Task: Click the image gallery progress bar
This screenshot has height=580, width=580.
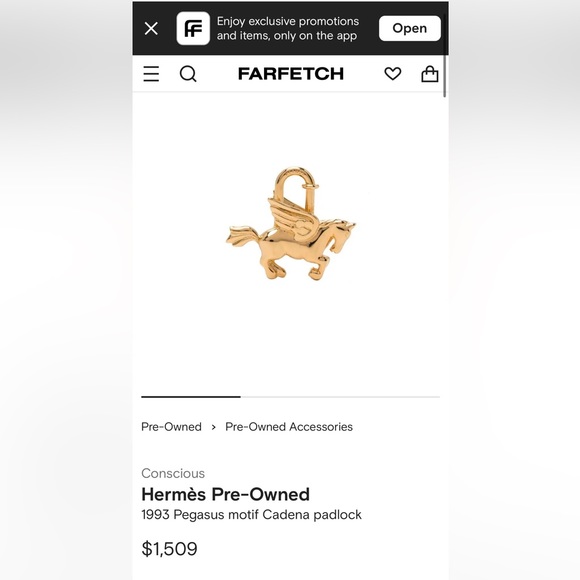Action: click(x=290, y=397)
